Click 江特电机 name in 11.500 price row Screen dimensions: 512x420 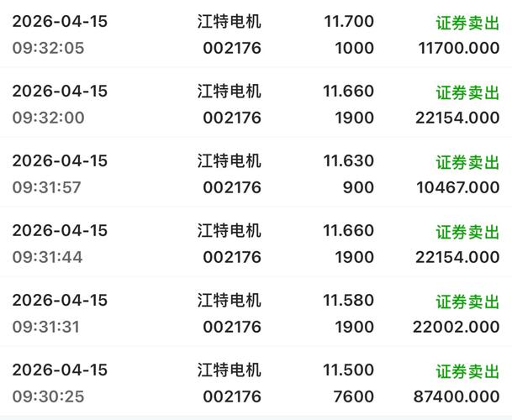229,370
